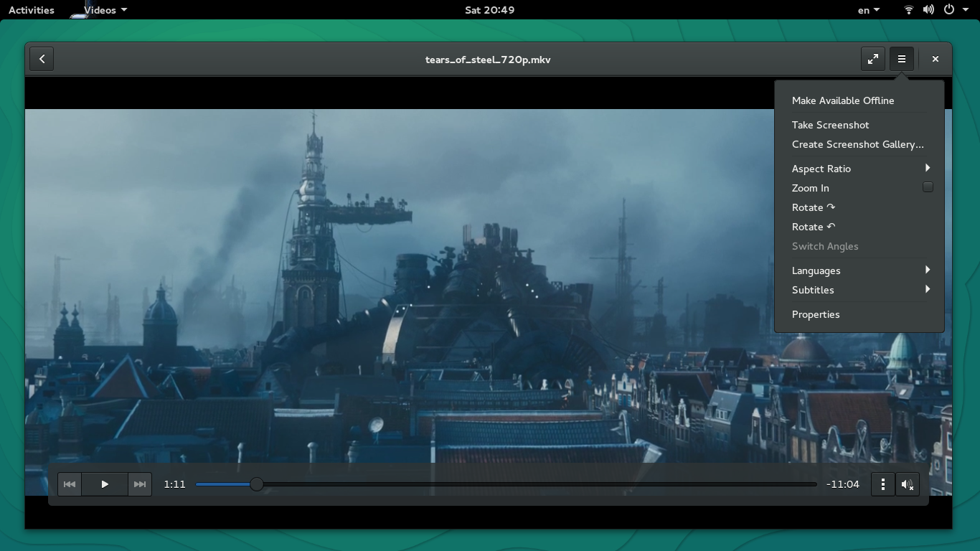Click the seek bar knob

click(x=256, y=484)
